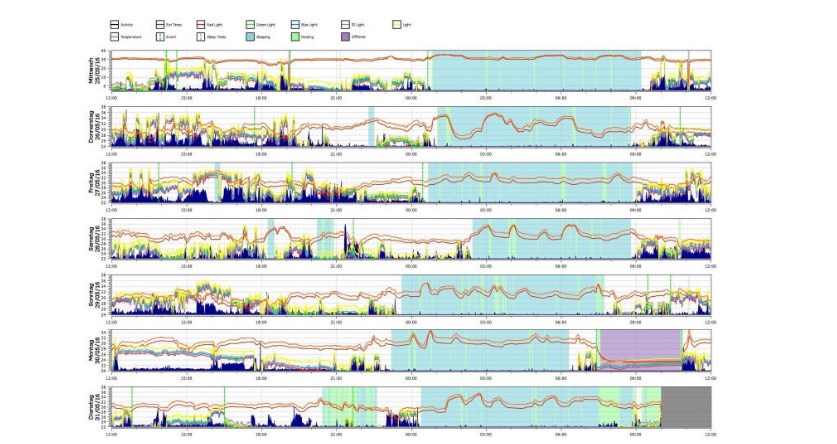Click the yellow Light legend swatch
Screen dimensions: 837x444
tap(397, 25)
